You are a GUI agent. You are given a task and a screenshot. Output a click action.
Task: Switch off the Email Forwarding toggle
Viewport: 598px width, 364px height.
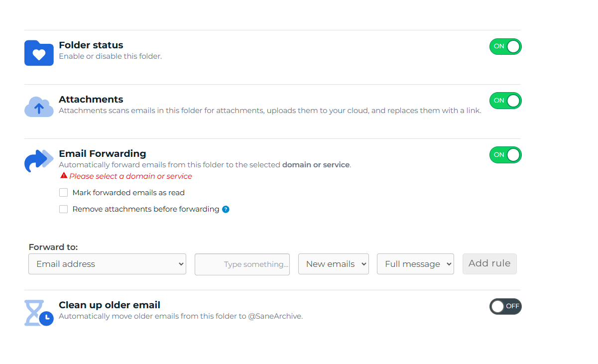(x=505, y=155)
